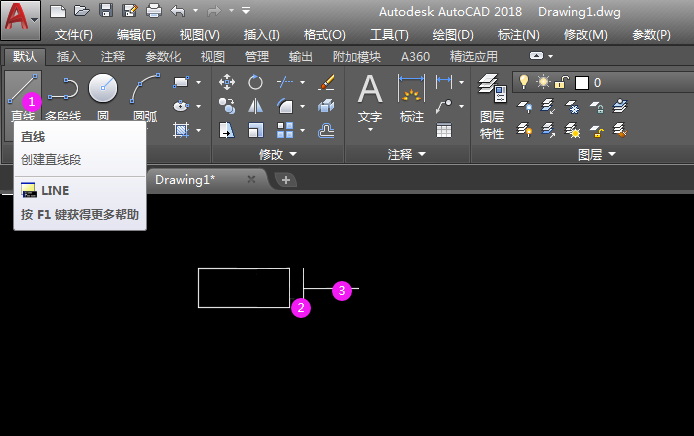This screenshot has width=694, height=436.
Task: Select the Offset tool icon
Action: (x=326, y=130)
